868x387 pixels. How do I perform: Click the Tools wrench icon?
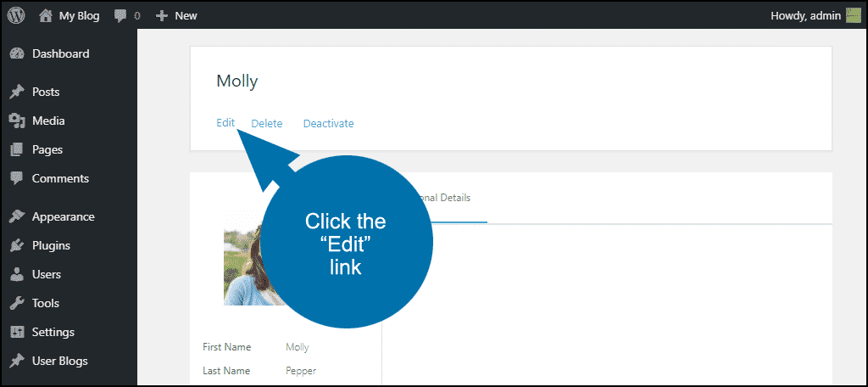click(17, 303)
